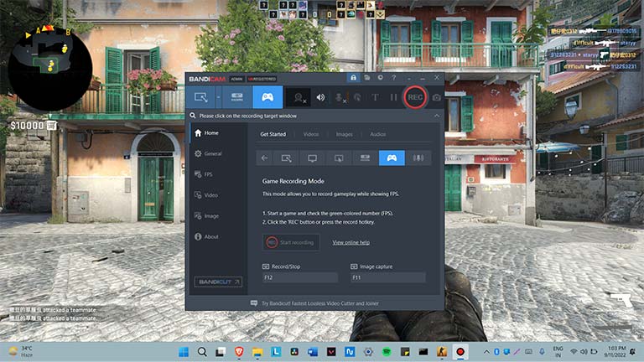Screen dimensions: 644x362
Task: Click the back arrow in the mode selector row
Action: coord(264,158)
